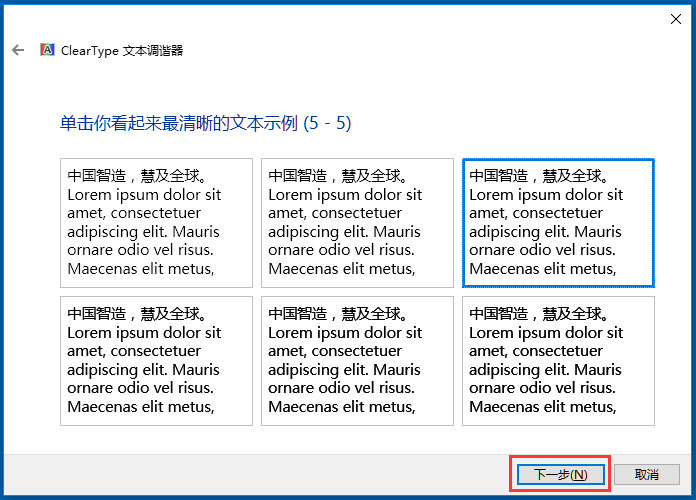Select the highlighted top-right text sample
The height and width of the screenshot is (500, 696).
[558, 222]
